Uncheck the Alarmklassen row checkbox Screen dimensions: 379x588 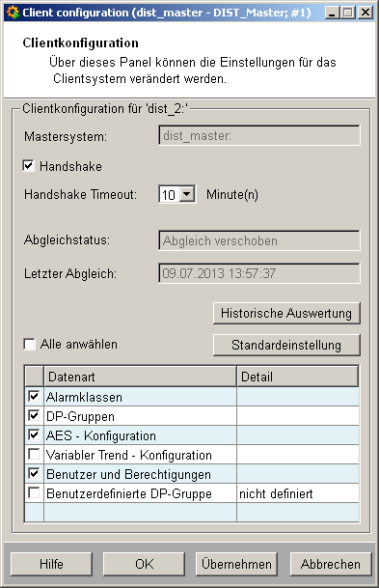pos(34,397)
